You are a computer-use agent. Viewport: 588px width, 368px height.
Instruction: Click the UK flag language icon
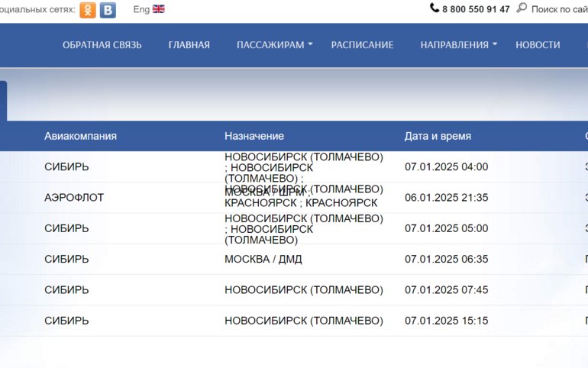(159, 9)
